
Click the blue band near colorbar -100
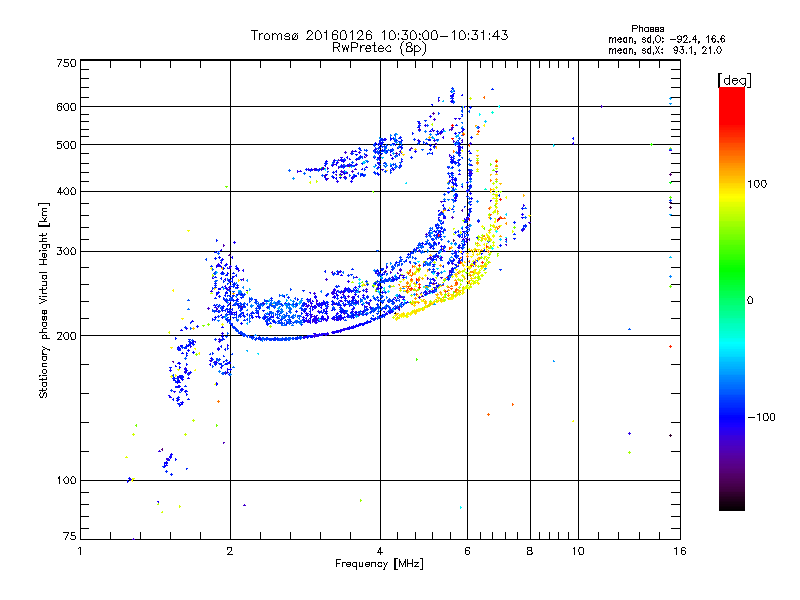point(732,417)
